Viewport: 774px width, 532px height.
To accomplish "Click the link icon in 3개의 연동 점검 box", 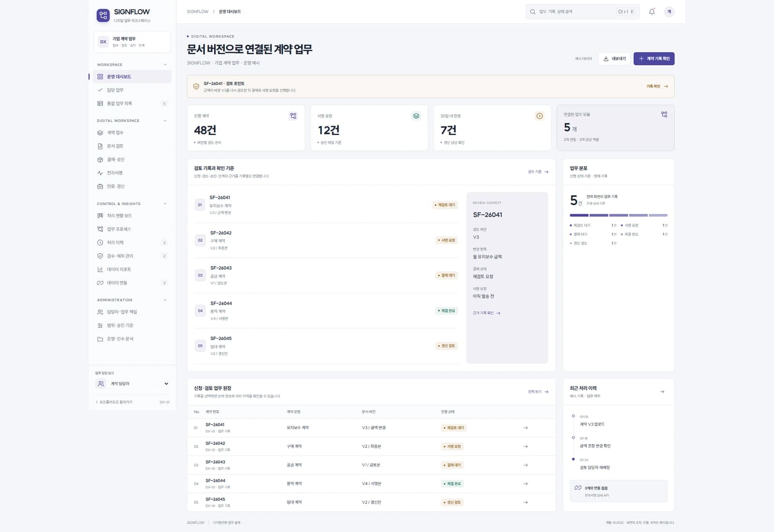I will 578,488.
